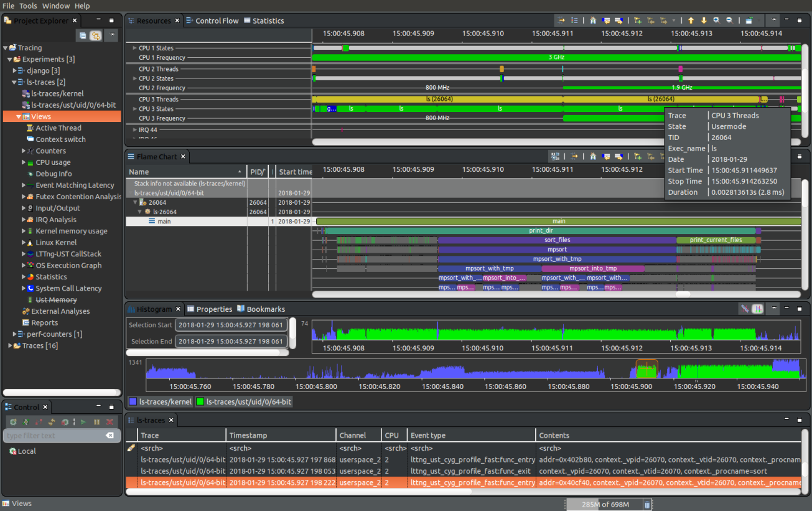Click the Resources view align-to-time arrow icon
Image resolution: width=812 pixels, height=511 pixels.
tap(561, 21)
